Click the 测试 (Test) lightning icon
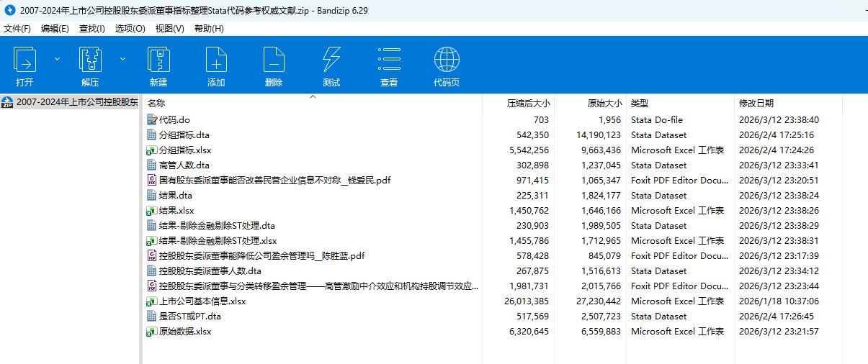868x364 pixels. pyautogui.click(x=331, y=59)
